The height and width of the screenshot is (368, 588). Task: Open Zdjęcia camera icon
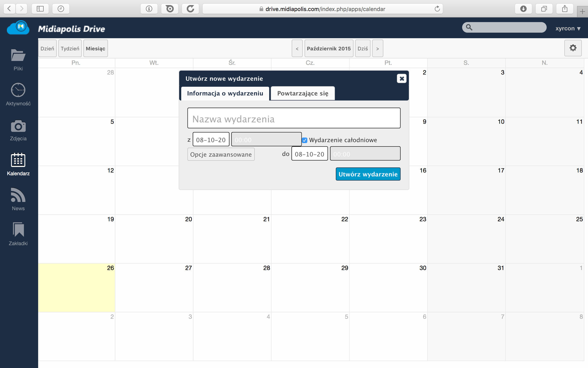(18, 126)
